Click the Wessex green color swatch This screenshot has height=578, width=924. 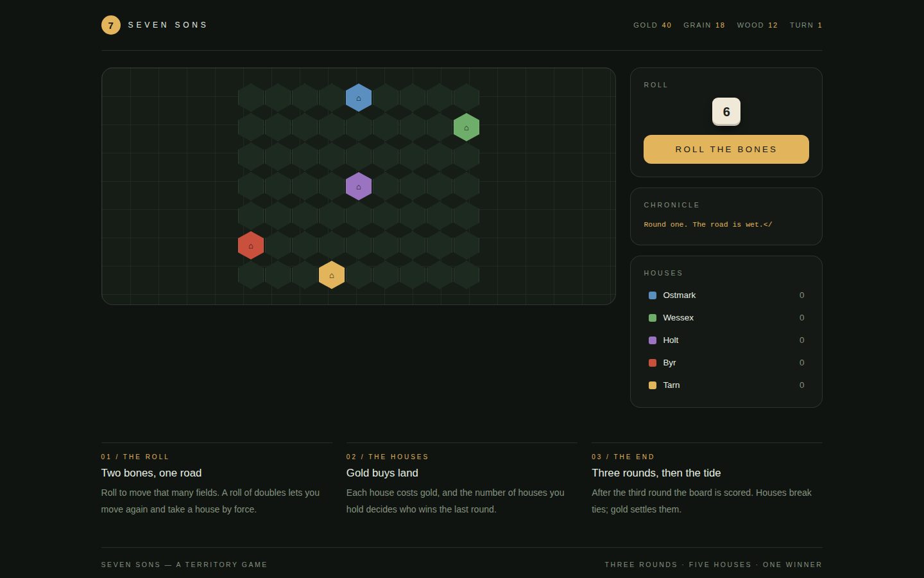coord(653,318)
